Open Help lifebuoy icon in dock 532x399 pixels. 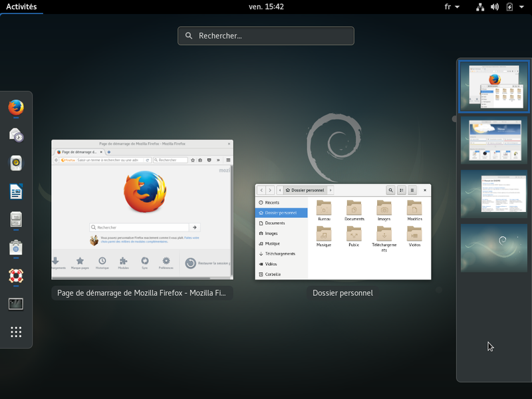16,275
